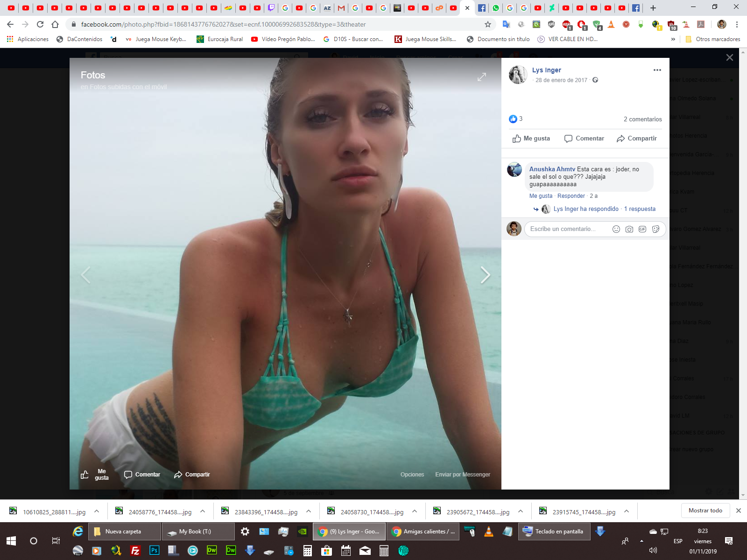Click the GIF icon in comment box
This screenshot has width=747, height=560.
pyautogui.click(x=642, y=229)
